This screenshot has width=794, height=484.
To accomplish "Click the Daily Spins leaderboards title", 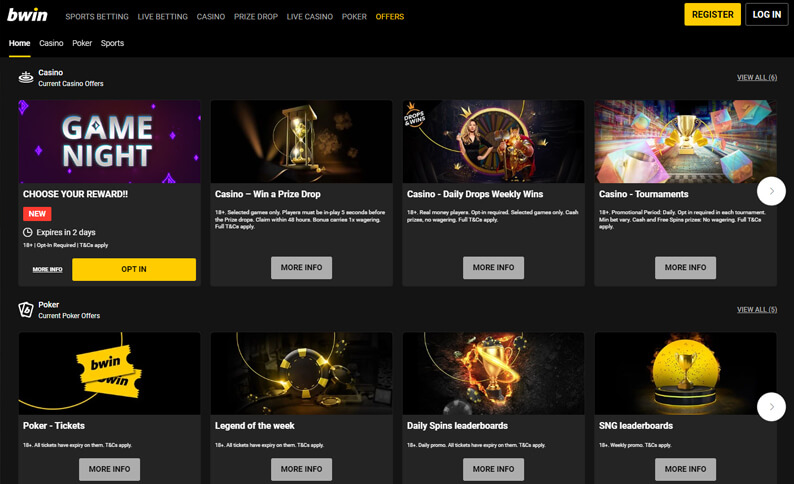I will tap(457, 426).
